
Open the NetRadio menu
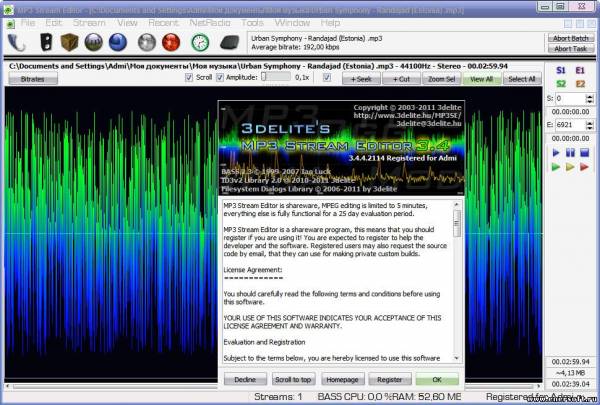pos(210,23)
